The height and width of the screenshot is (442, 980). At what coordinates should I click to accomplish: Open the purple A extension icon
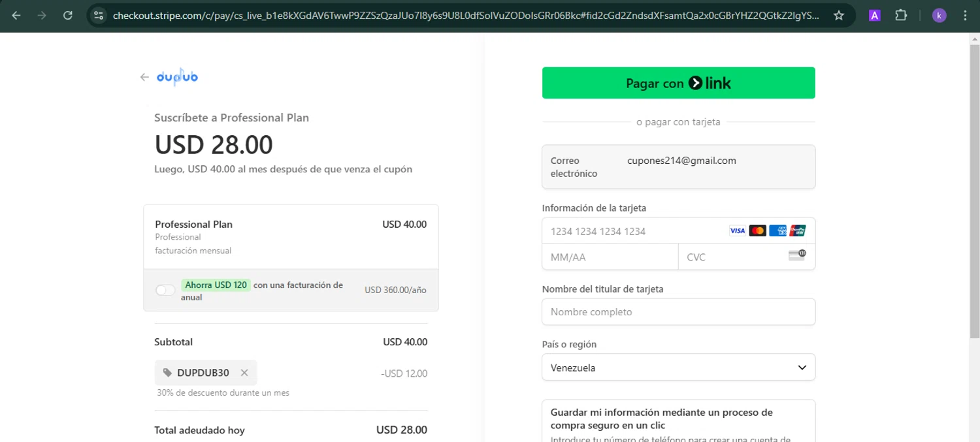(x=874, y=16)
